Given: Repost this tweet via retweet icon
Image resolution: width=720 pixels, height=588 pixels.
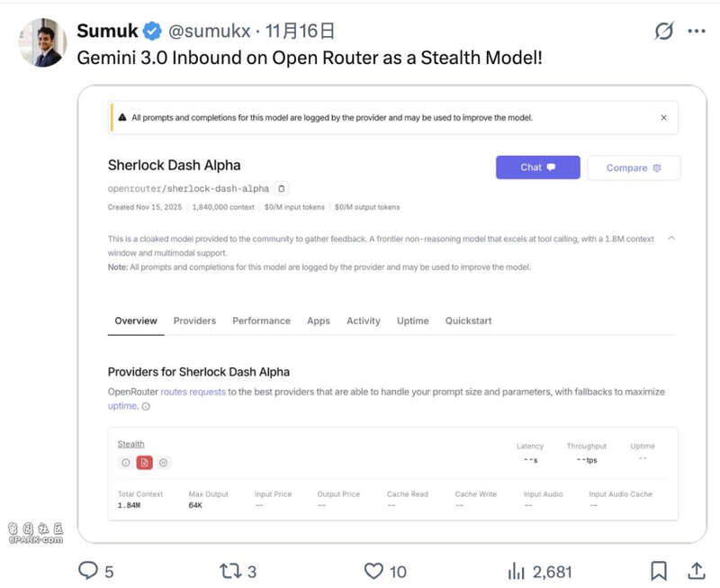Looking at the screenshot, I should click(230, 571).
